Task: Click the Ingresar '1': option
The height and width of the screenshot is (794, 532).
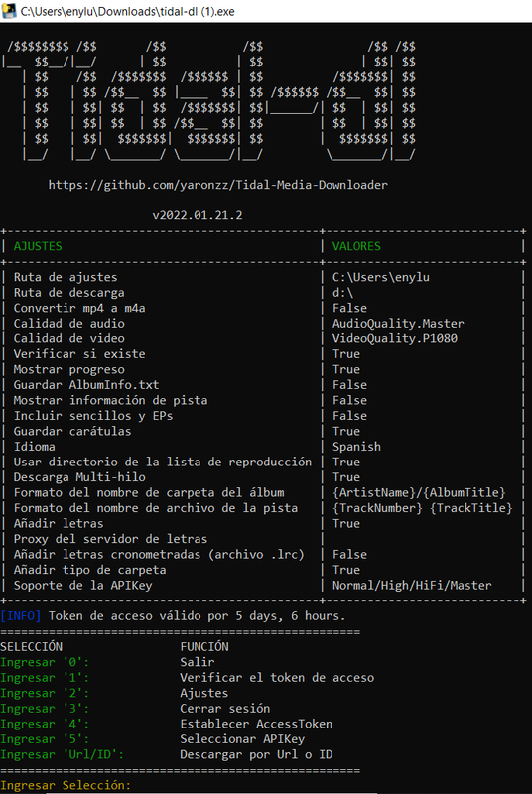Action: [45, 678]
